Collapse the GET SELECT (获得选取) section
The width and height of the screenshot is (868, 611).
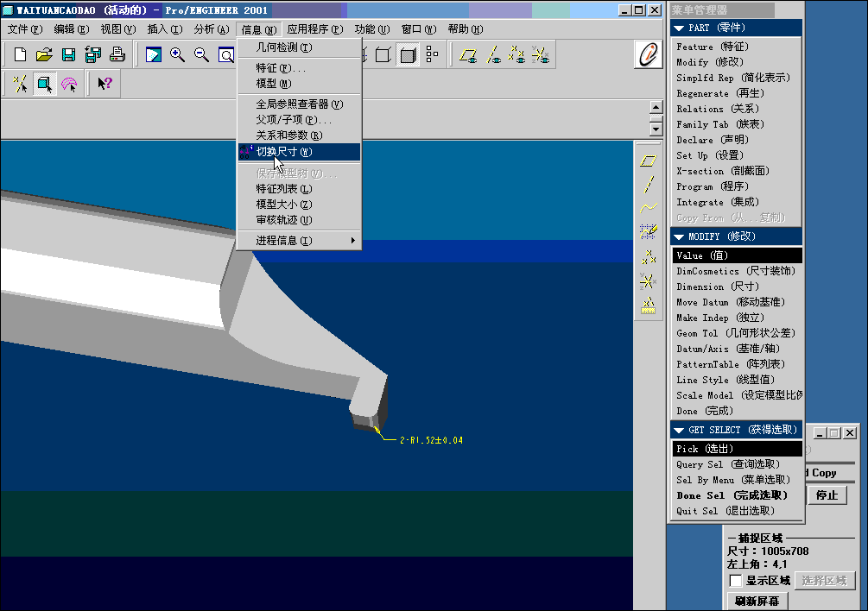pyautogui.click(x=679, y=430)
